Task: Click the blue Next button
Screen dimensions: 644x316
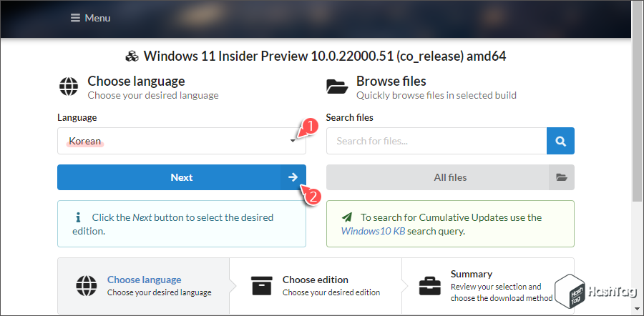Action: click(182, 177)
